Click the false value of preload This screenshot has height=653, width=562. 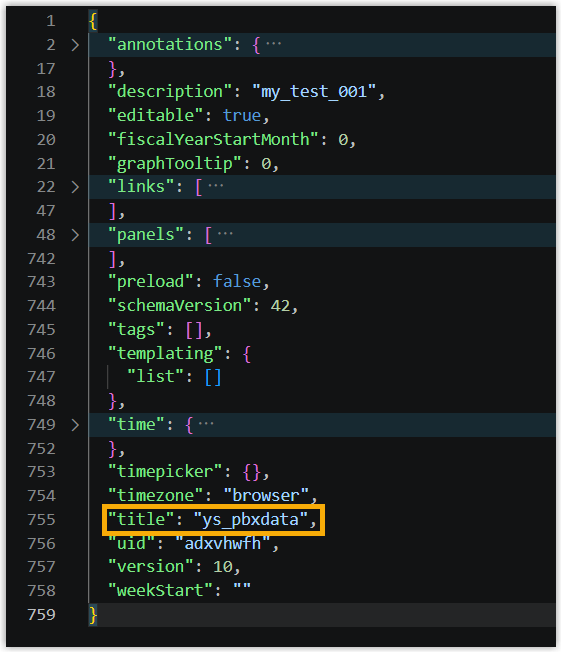tap(237, 282)
